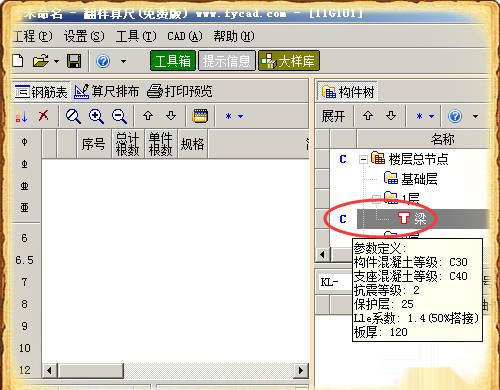Collapse the 1层 tree node
This screenshot has width=500, height=390.
tap(376, 199)
